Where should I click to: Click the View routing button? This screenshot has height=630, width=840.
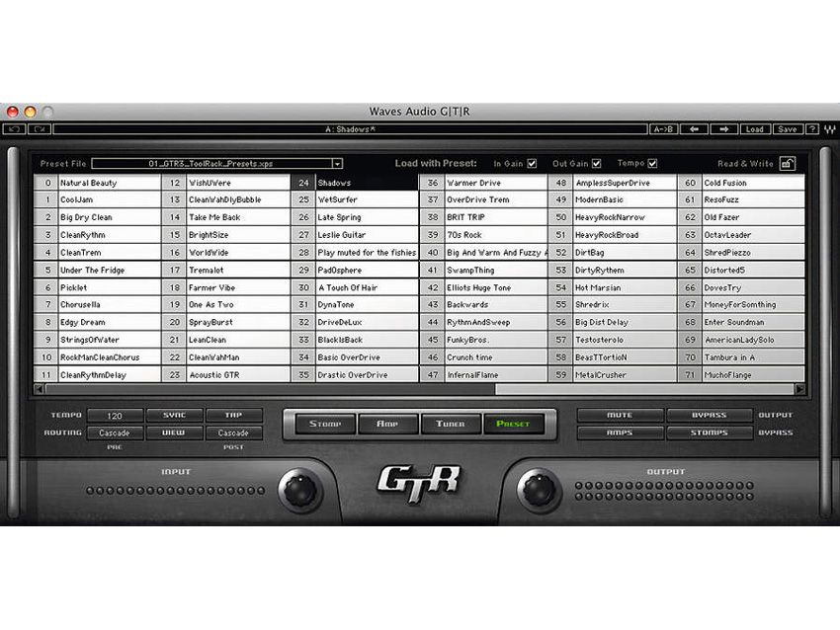(x=174, y=433)
